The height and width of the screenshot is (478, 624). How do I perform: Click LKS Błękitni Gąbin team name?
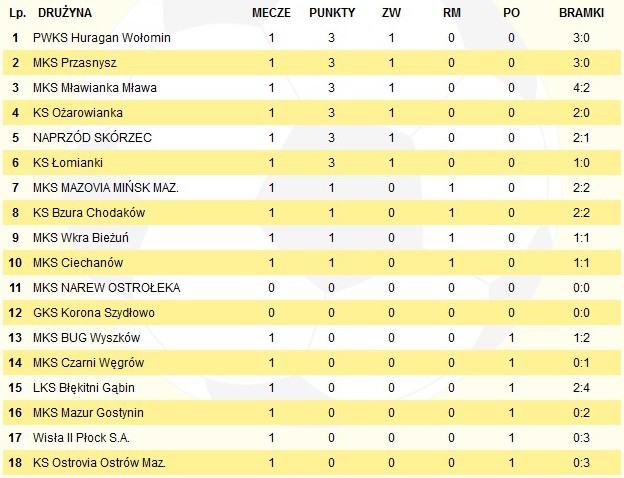84,388
